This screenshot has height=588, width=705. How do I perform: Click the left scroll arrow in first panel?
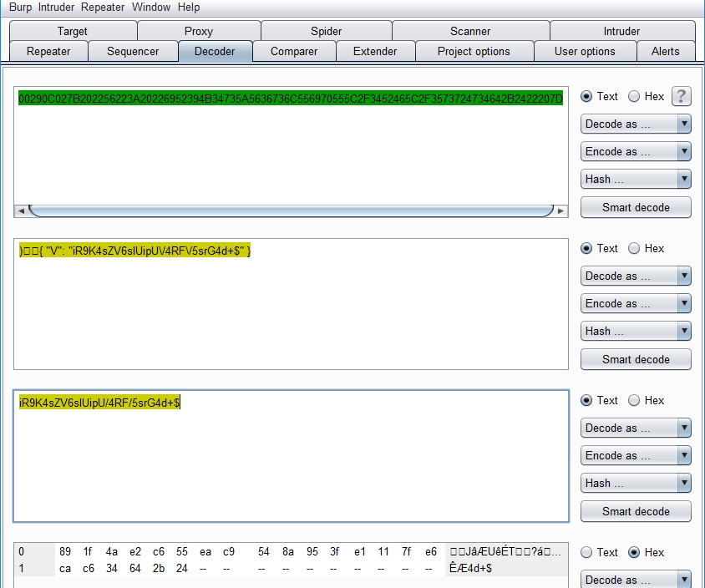21,210
